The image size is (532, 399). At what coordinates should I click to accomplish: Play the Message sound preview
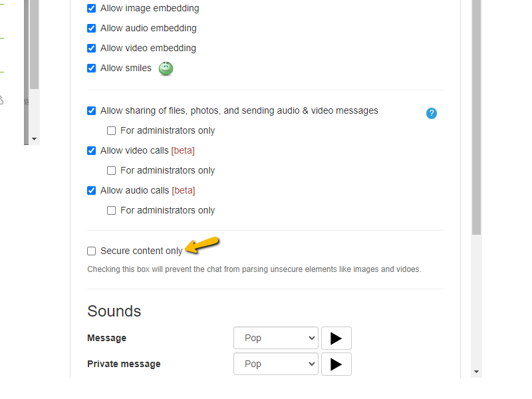coord(336,338)
